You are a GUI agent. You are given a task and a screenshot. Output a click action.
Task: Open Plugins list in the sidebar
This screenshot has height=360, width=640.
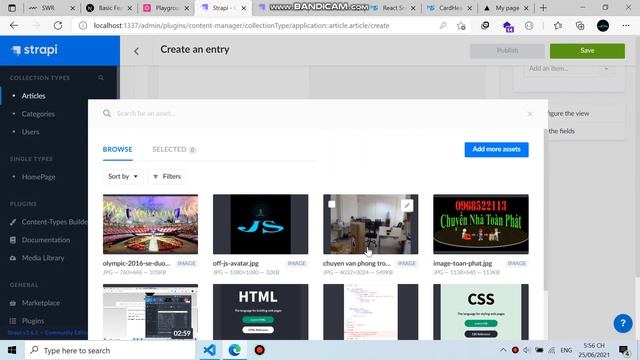click(x=33, y=321)
